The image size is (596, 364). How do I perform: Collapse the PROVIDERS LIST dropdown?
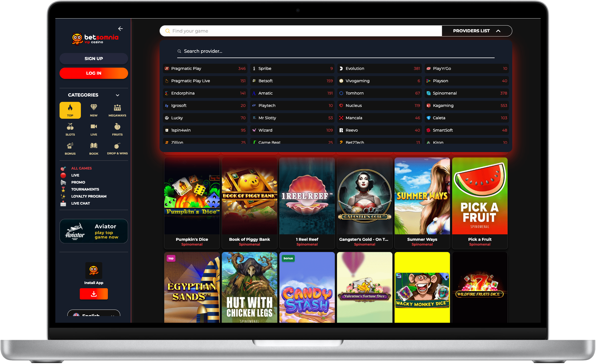coord(477,31)
